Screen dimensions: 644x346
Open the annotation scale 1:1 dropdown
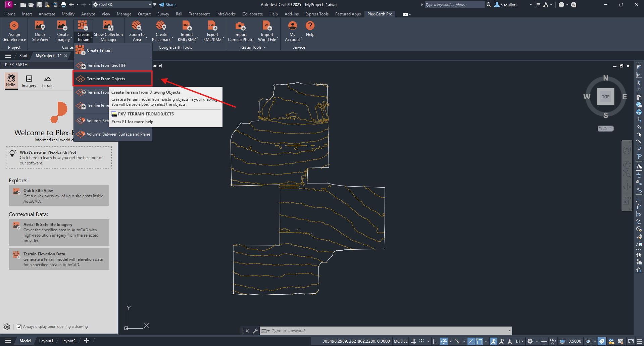click(519, 341)
